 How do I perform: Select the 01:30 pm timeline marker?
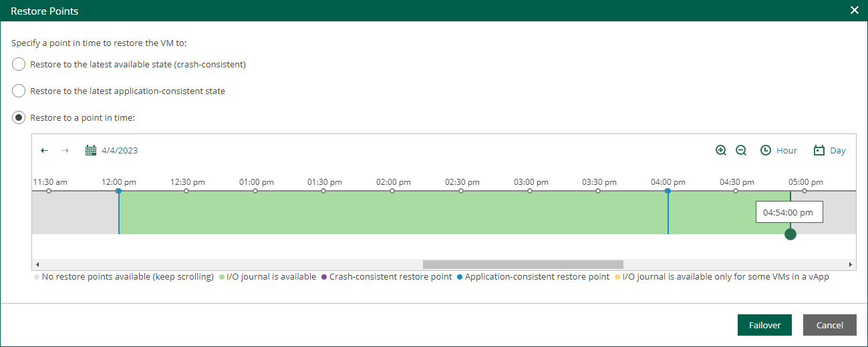(323, 191)
